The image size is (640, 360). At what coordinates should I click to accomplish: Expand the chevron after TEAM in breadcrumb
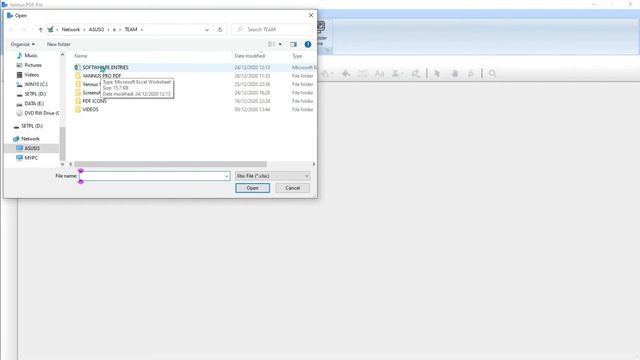pos(142,29)
